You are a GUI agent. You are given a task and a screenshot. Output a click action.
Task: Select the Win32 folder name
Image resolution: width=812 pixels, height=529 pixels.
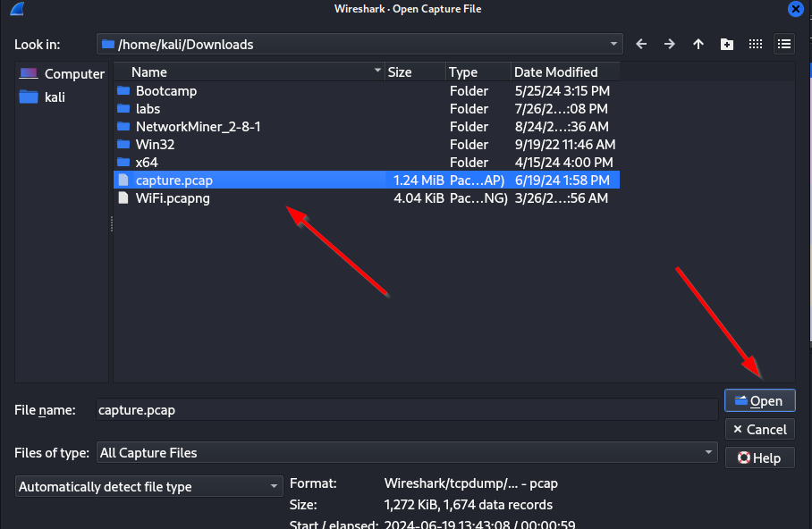[155, 145]
